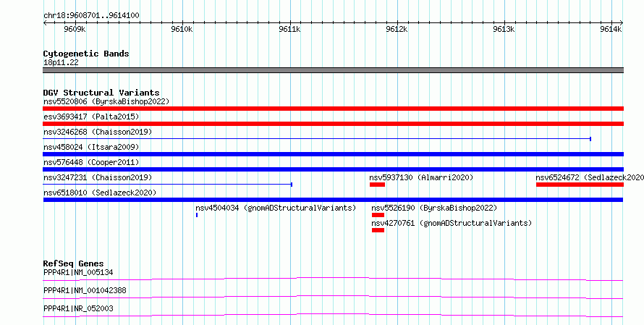Image resolution: width=644 pixels, height=325 pixels.
Task: Select the nsv3246268 thin blue line
Action: 317,139
